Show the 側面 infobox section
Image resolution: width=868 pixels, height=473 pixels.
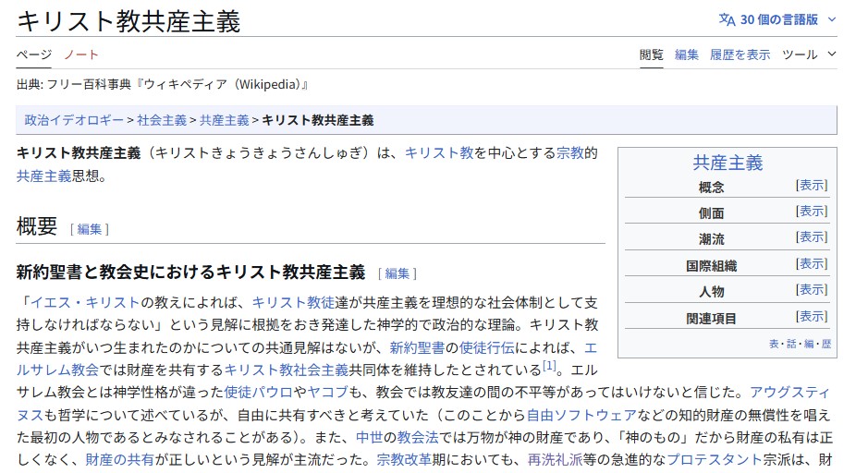[x=812, y=211]
